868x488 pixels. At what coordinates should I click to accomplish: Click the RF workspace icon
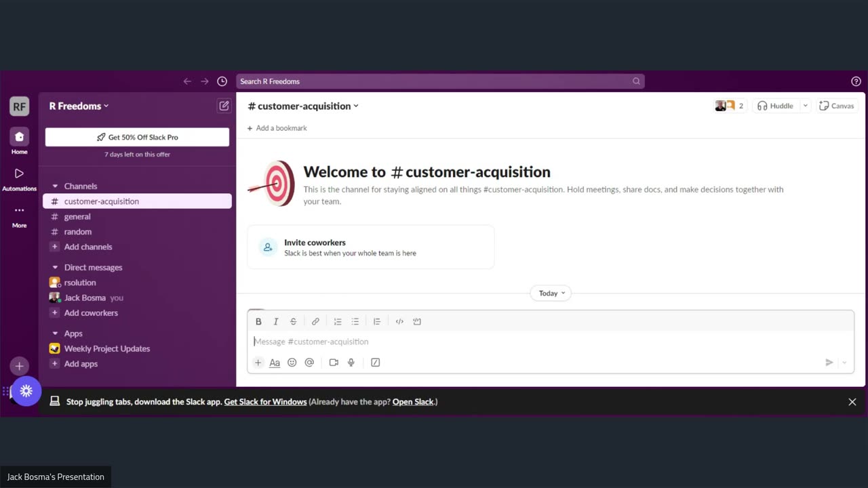pos(19,106)
